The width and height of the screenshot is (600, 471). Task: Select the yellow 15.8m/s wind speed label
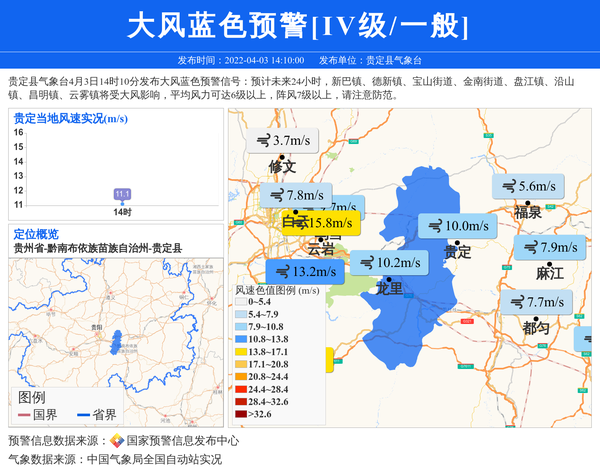(x=320, y=222)
